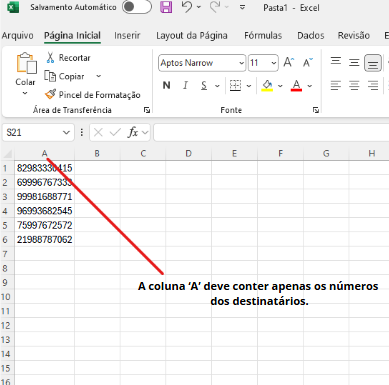Screen dimensions: 389x385
Task: Click the Copiar button
Action: [64, 76]
